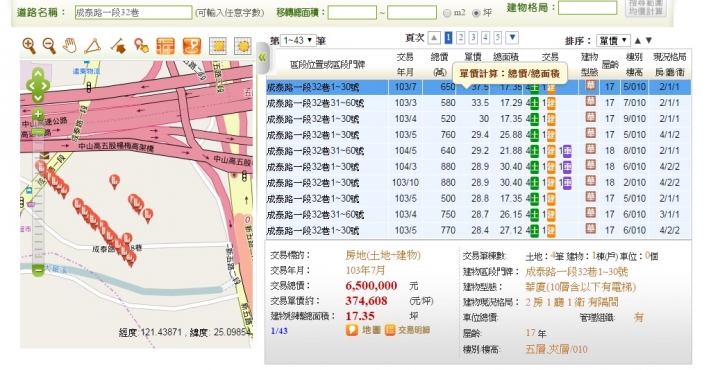Click the building layout input field
This screenshot has height=370, width=720.
587,8
